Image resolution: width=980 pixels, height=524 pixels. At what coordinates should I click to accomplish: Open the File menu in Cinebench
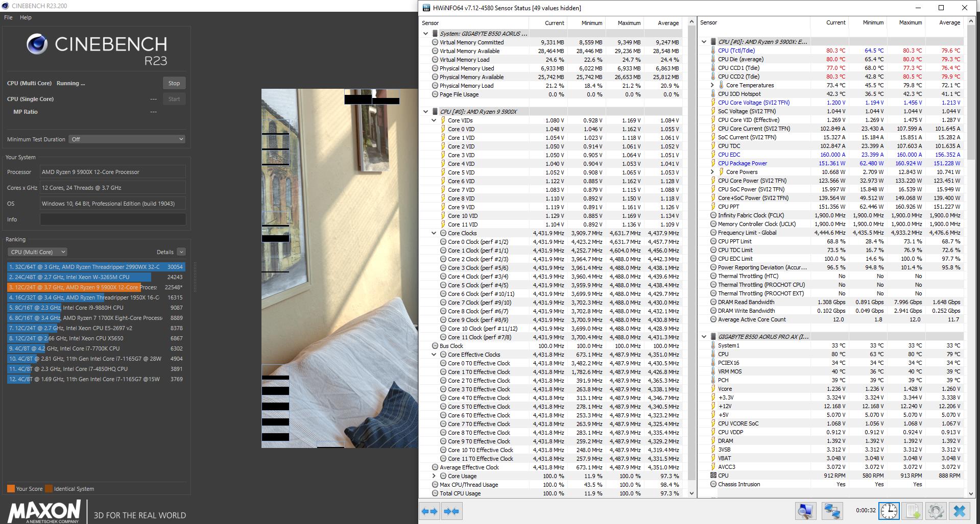click(x=8, y=17)
